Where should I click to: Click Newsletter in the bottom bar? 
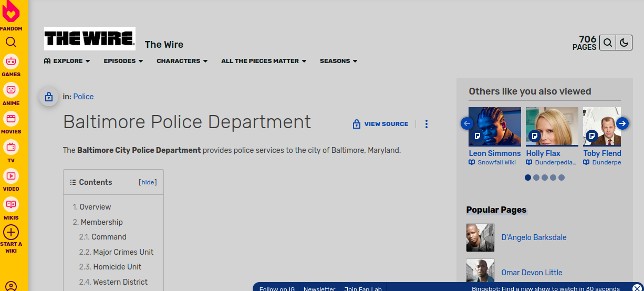(x=319, y=288)
